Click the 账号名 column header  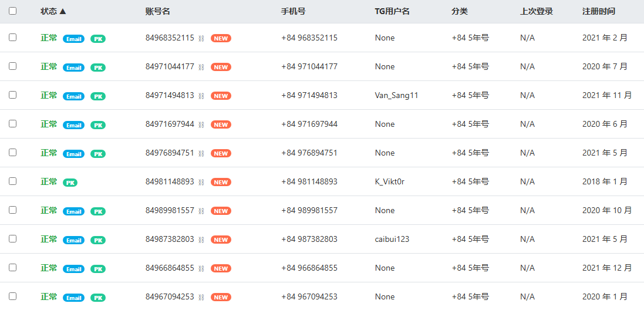point(158,12)
